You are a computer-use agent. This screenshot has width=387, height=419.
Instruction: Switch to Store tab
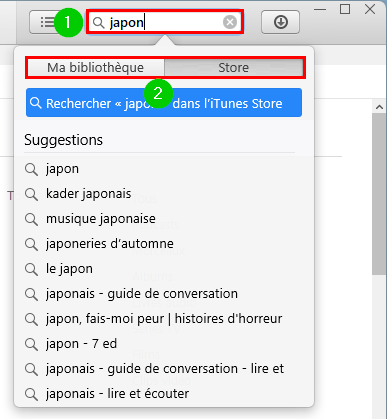click(234, 68)
